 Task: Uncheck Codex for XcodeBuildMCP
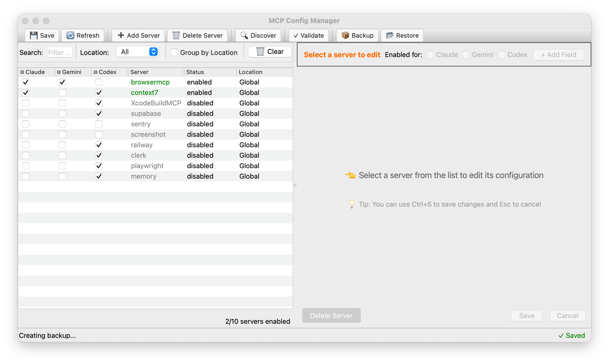[x=99, y=103]
